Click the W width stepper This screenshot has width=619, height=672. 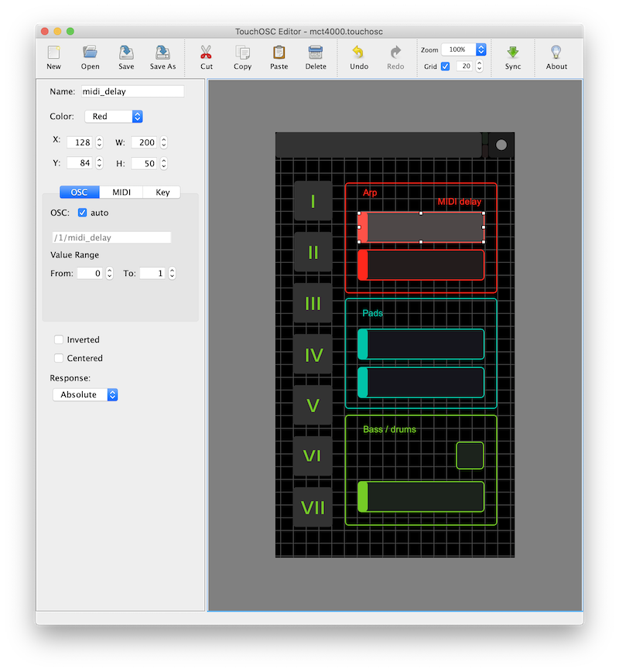coord(163,142)
